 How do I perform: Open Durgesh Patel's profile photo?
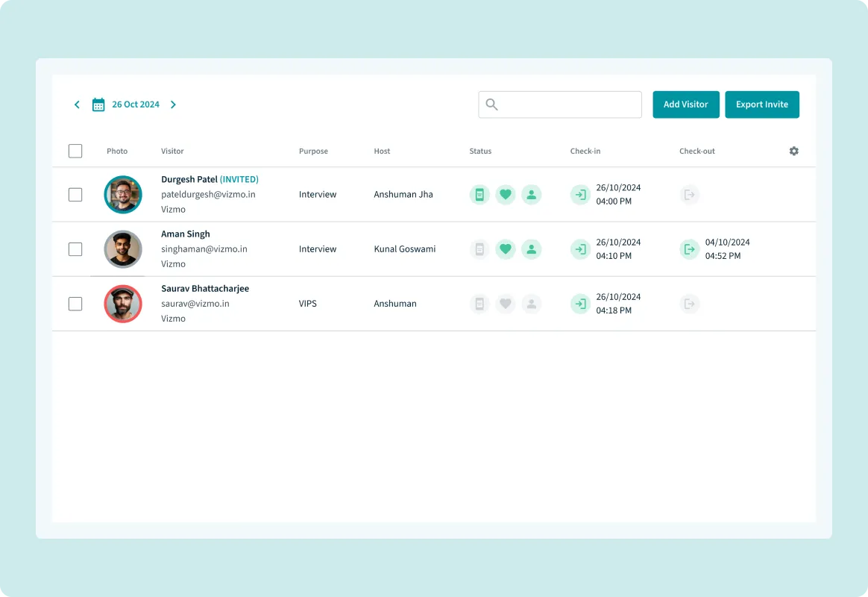pos(123,194)
